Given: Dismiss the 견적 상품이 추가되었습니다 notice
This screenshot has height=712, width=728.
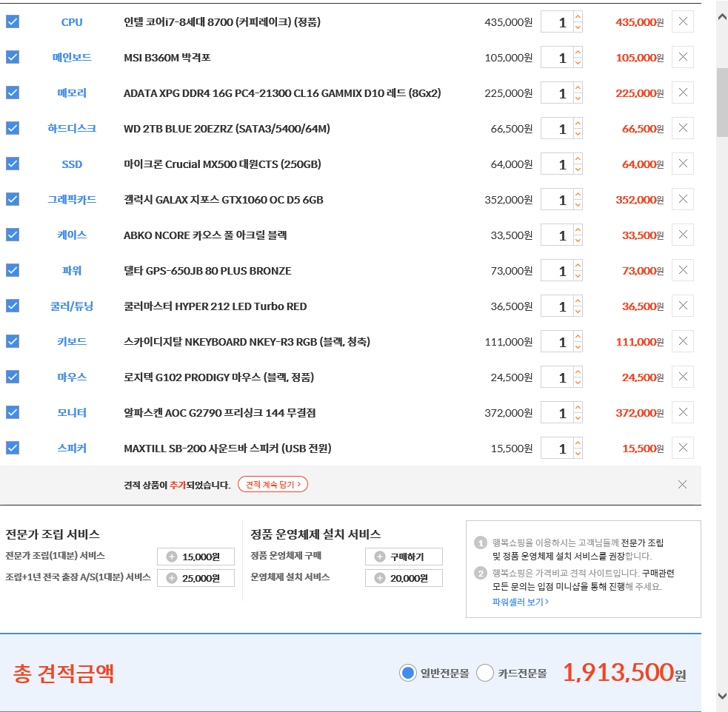Looking at the screenshot, I should [682, 485].
